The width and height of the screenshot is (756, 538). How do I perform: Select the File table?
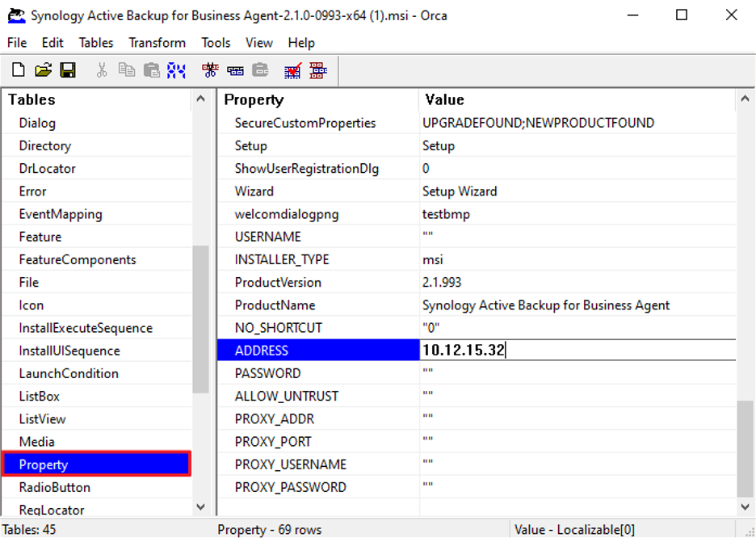click(96, 282)
